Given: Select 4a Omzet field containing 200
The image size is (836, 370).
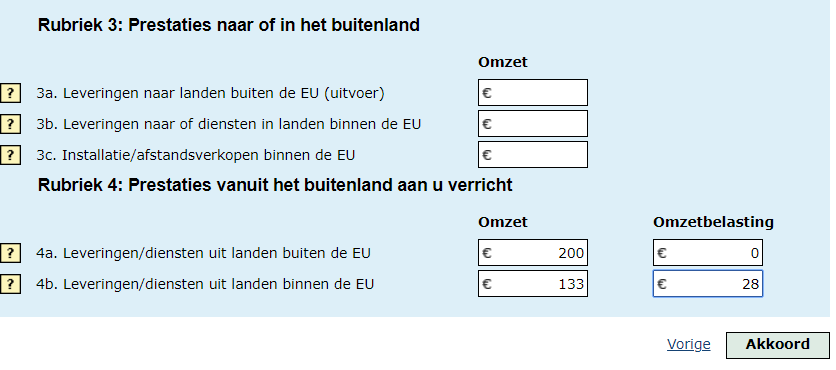Looking at the screenshot, I should [x=533, y=253].
